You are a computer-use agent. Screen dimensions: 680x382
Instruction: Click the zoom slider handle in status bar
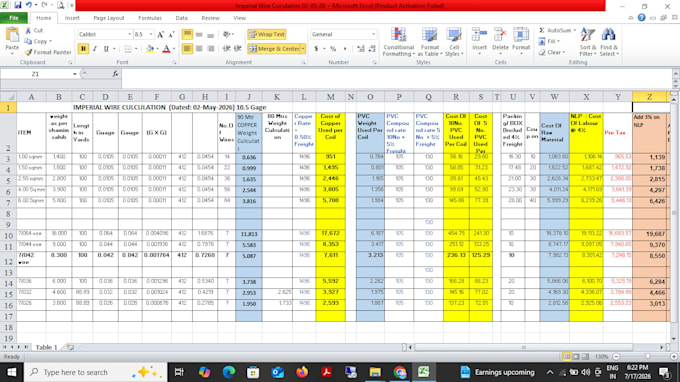tap(647, 356)
